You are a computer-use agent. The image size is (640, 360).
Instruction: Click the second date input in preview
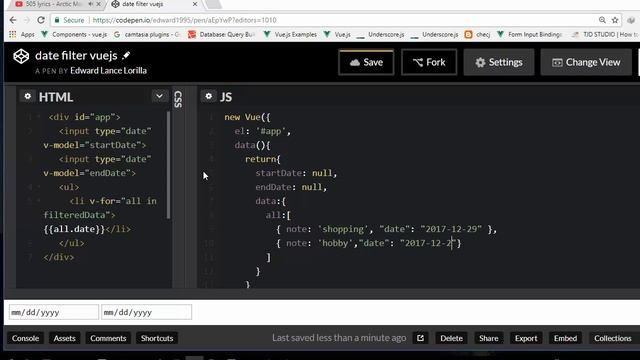click(147, 312)
